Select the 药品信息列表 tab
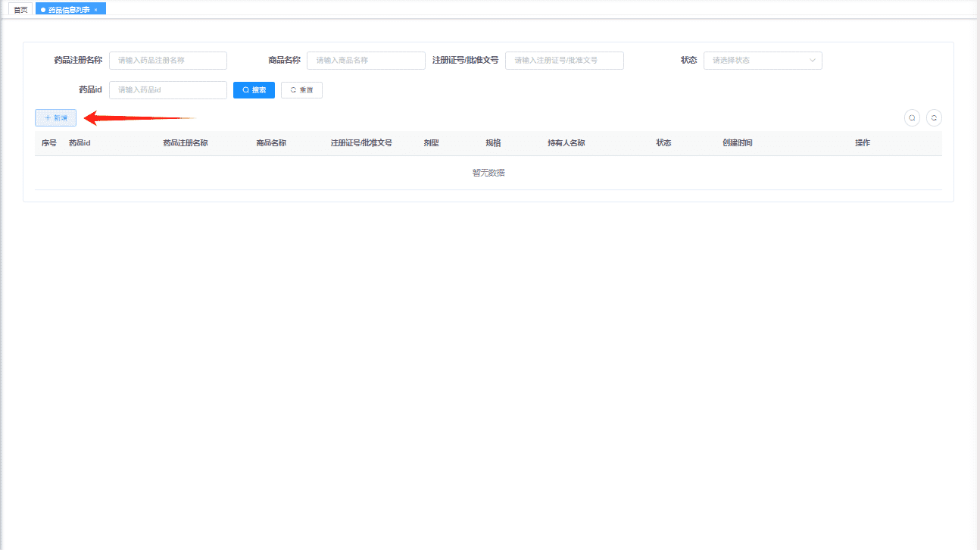The width and height of the screenshot is (980, 550). pos(69,10)
